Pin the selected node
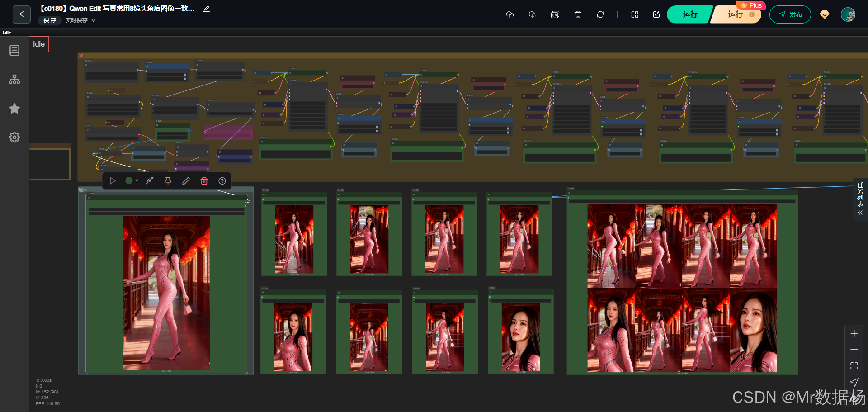This screenshot has height=412, width=868. 168,181
